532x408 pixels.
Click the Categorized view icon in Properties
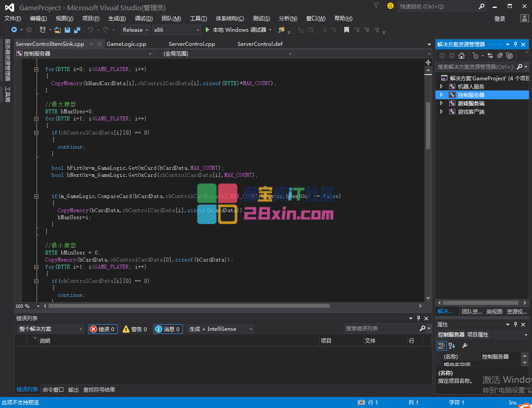point(442,345)
